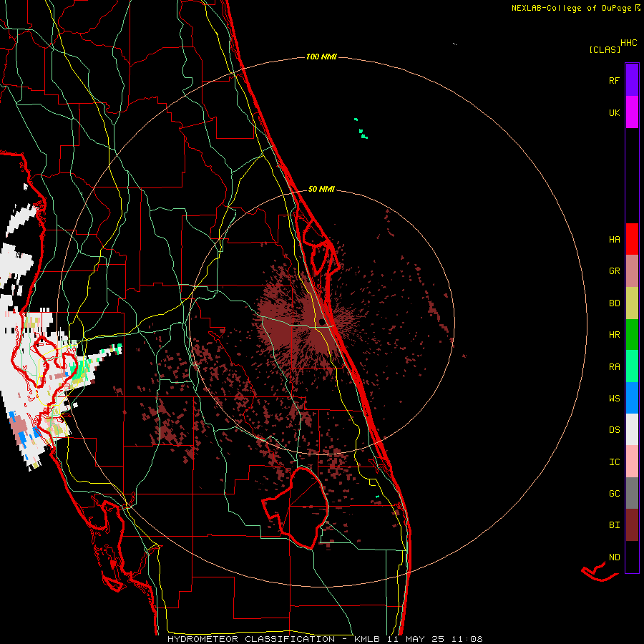The width and height of the screenshot is (644, 644).
Task: Click the HR dark green legend swatch
Action: [x=632, y=335]
